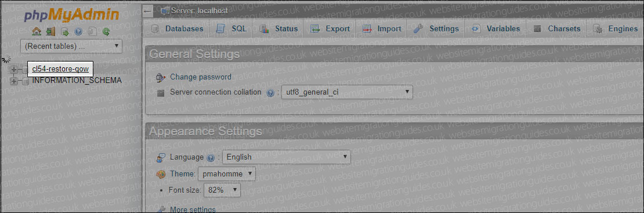
Task: Open the cl54-restore-qow database link
Action: pos(60,69)
